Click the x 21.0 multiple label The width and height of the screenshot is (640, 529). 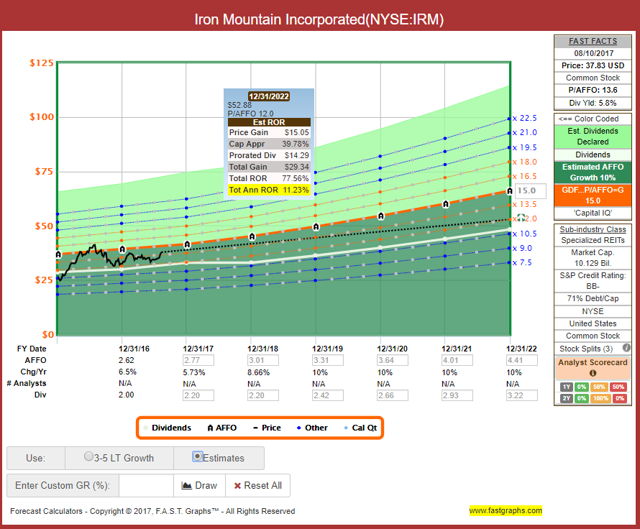[x=524, y=132]
